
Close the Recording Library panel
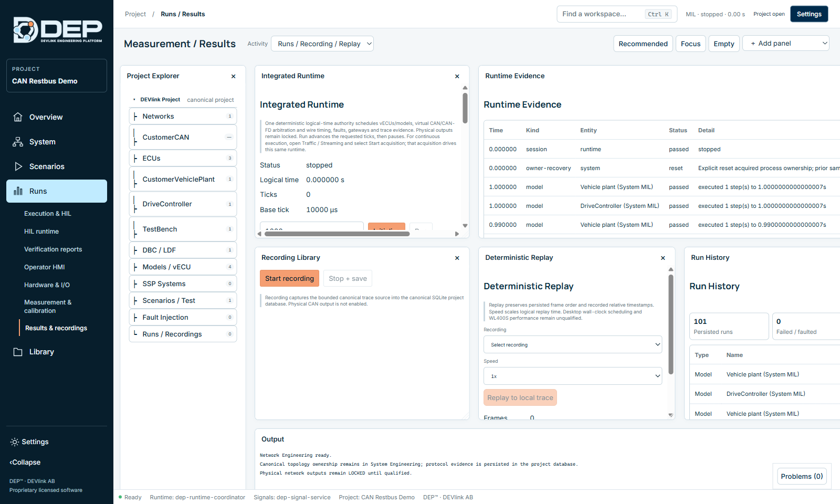point(457,258)
